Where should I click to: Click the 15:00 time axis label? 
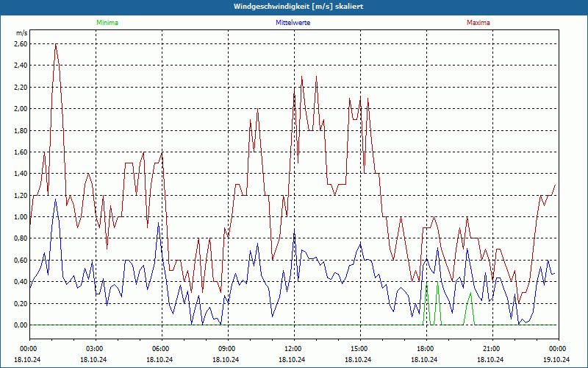point(360,349)
